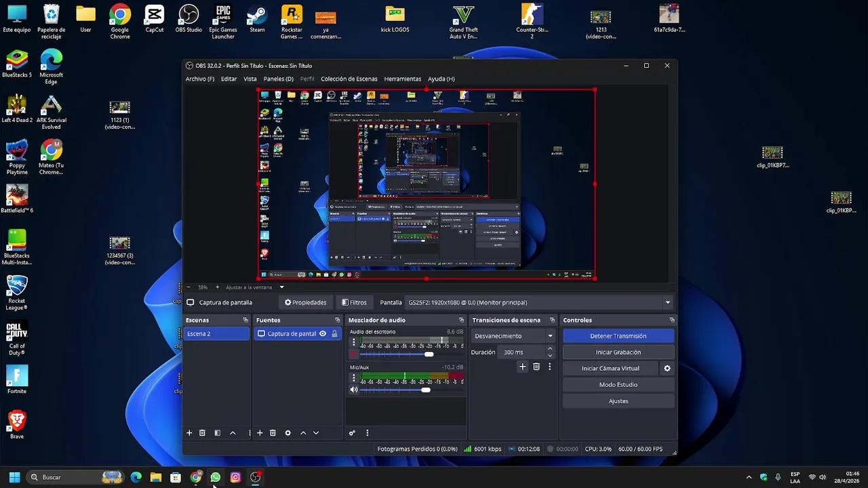
Task: Open Ayuda (H) menu
Action: (x=441, y=79)
